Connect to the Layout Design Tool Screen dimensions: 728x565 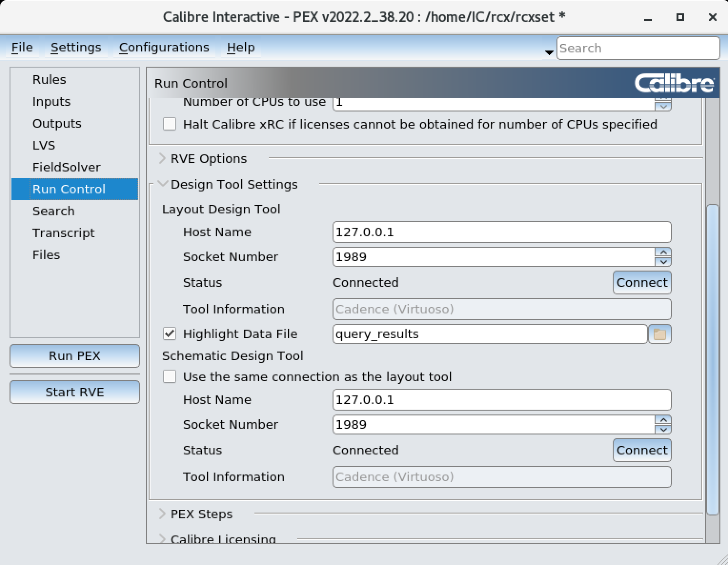(642, 282)
